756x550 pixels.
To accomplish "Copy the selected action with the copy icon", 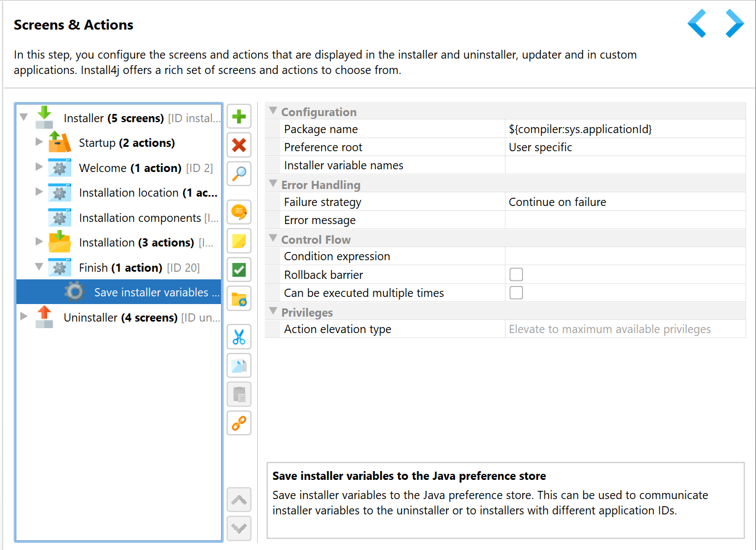I will 239,365.
